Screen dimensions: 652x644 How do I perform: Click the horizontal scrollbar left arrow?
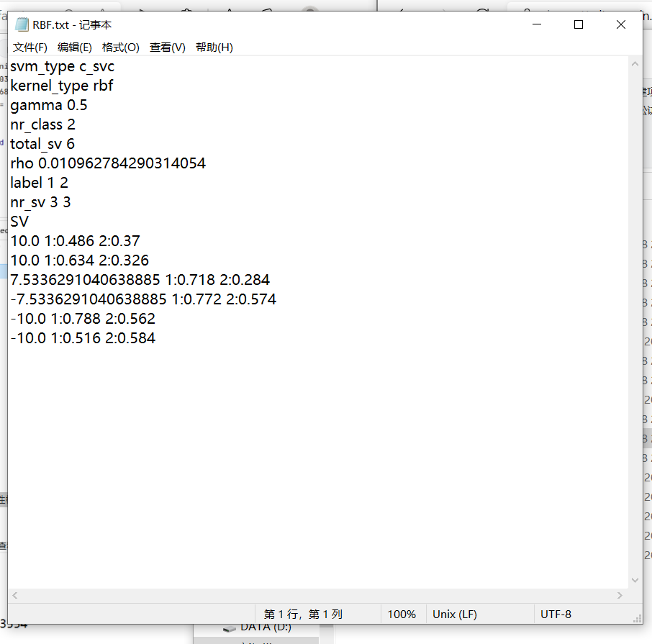coord(15,595)
